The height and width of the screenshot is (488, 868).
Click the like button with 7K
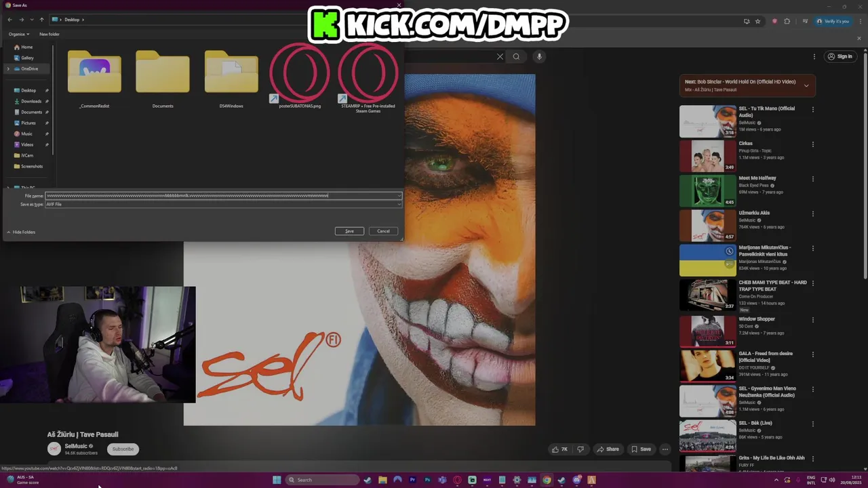point(559,449)
